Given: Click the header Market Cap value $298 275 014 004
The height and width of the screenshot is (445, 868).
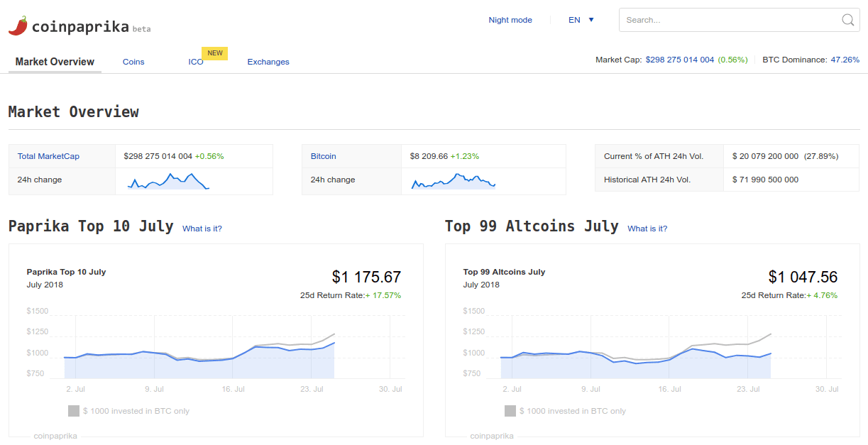Looking at the screenshot, I should click(680, 60).
